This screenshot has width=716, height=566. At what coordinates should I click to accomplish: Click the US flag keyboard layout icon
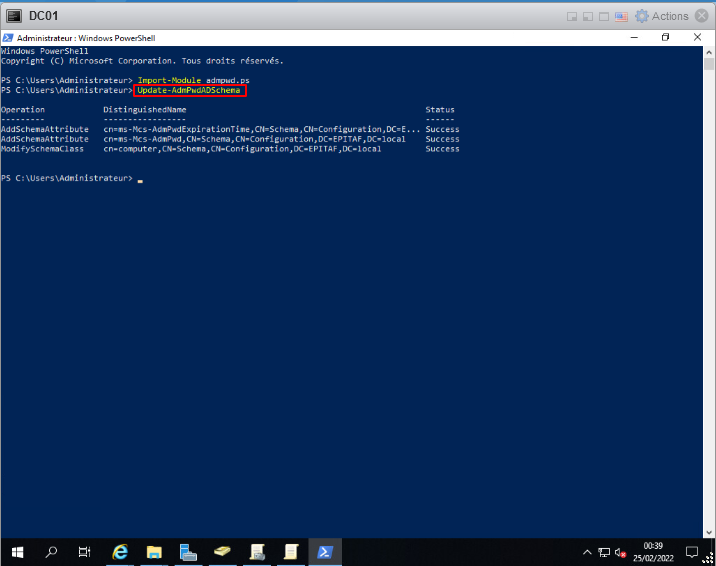coord(621,16)
